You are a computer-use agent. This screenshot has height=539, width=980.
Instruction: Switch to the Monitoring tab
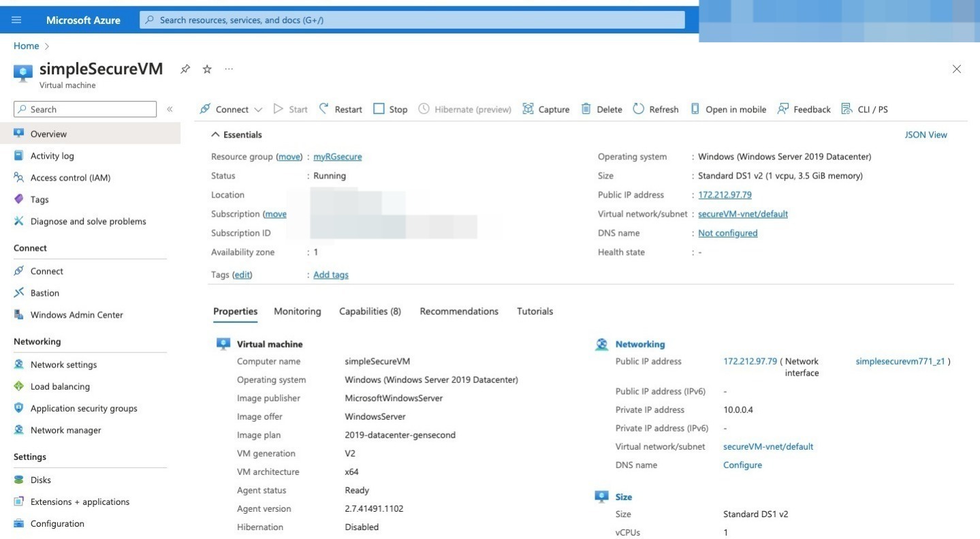(x=298, y=311)
